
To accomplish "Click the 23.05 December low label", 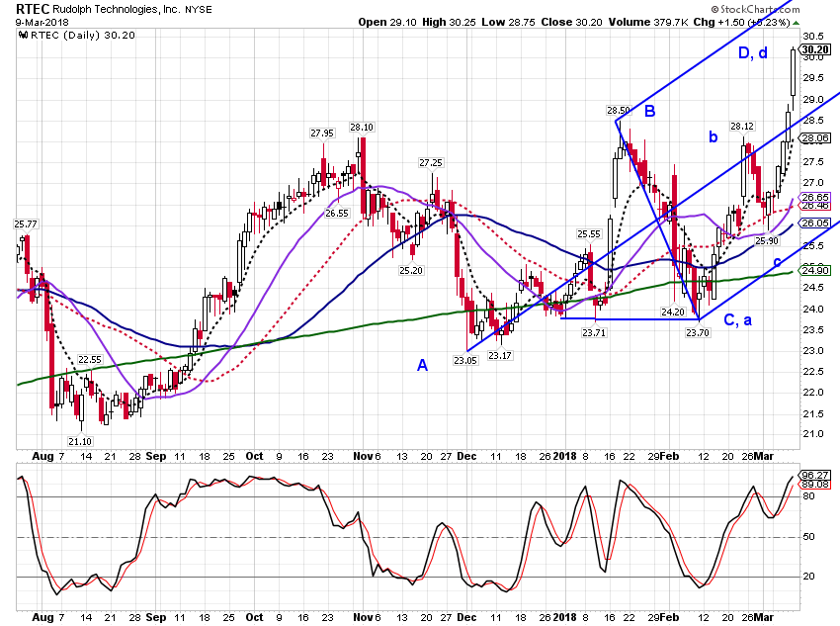I will (x=465, y=360).
